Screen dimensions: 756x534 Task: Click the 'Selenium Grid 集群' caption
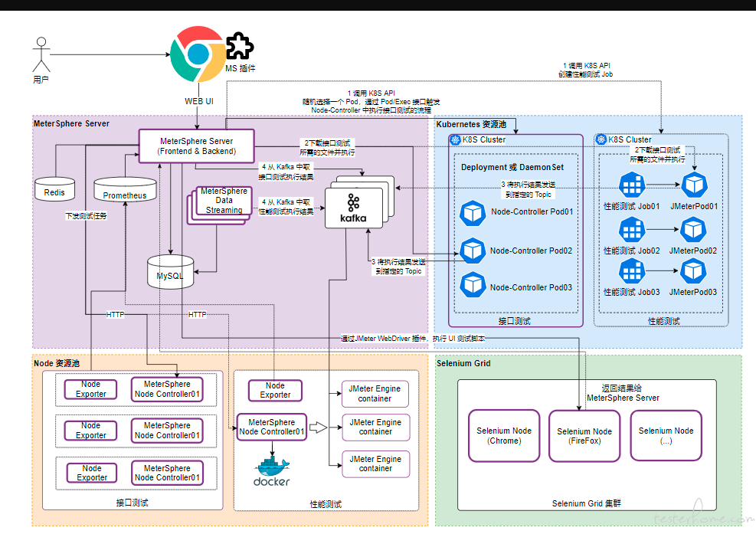tap(586, 503)
